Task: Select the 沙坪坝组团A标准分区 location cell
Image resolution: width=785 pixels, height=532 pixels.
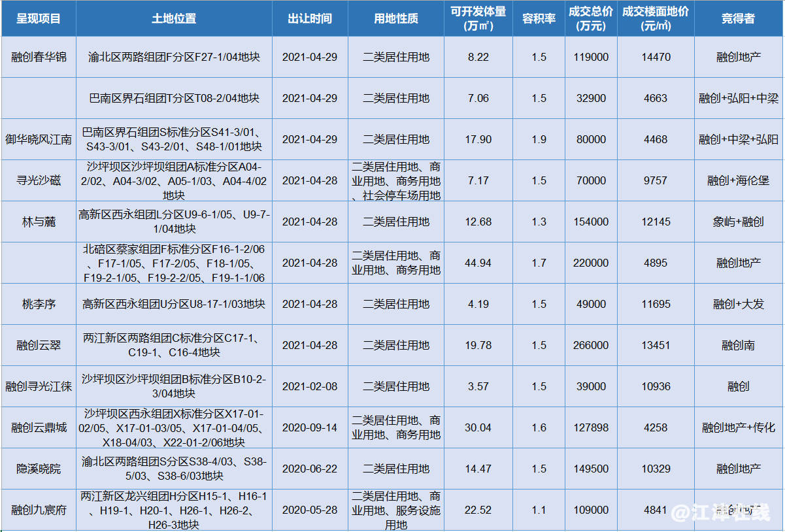Action: (x=174, y=180)
